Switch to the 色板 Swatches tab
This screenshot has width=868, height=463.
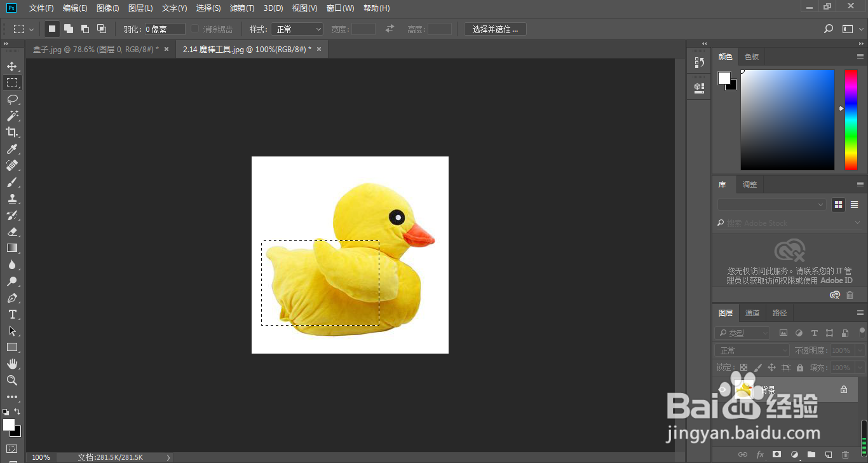click(752, 57)
